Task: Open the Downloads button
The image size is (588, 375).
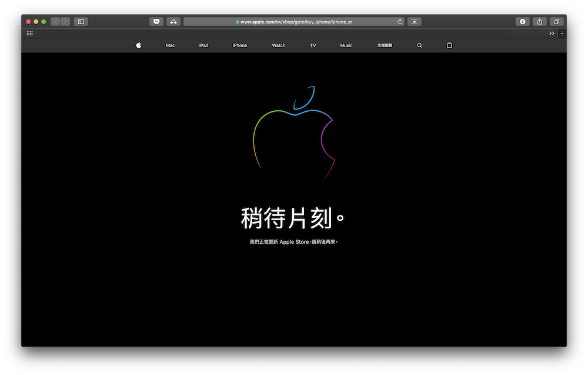Action: (x=522, y=22)
